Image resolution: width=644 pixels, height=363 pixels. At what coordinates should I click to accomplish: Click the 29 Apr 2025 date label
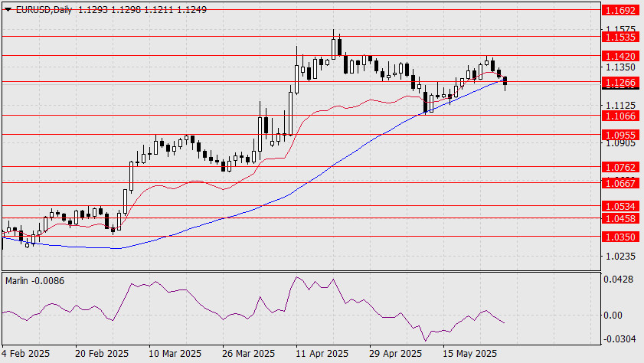tap(396, 354)
